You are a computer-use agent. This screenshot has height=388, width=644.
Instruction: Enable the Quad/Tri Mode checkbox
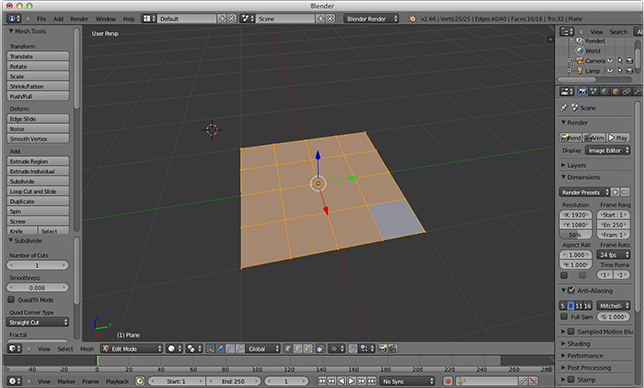tap(11, 300)
